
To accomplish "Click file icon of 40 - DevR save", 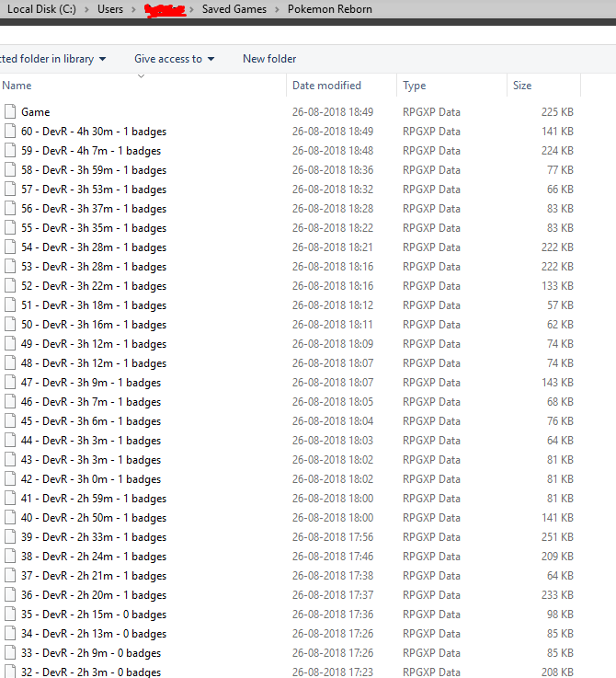I will click(10, 517).
